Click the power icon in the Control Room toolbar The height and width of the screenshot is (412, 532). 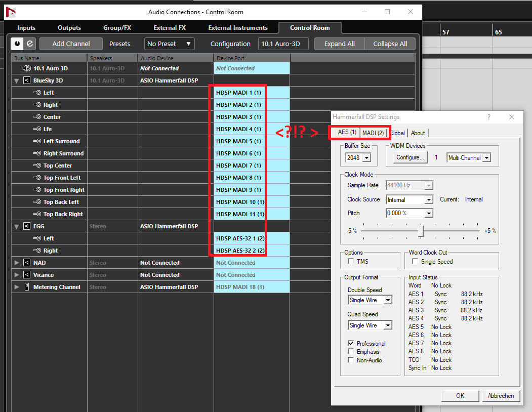17,44
